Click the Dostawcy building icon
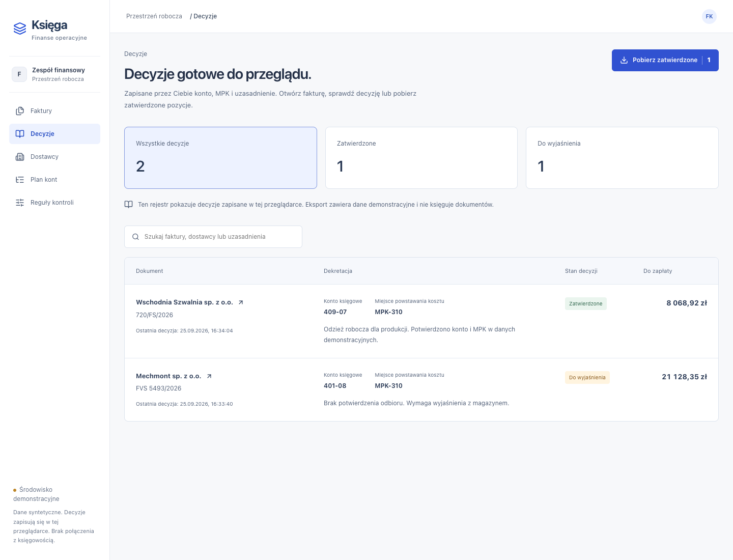The height and width of the screenshot is (560, 733). 20,157
